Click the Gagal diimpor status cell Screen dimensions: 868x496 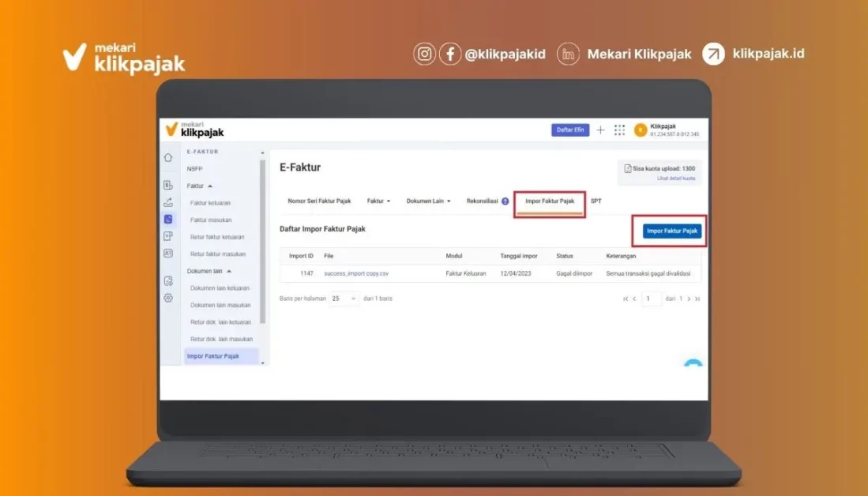click(574, 273)
